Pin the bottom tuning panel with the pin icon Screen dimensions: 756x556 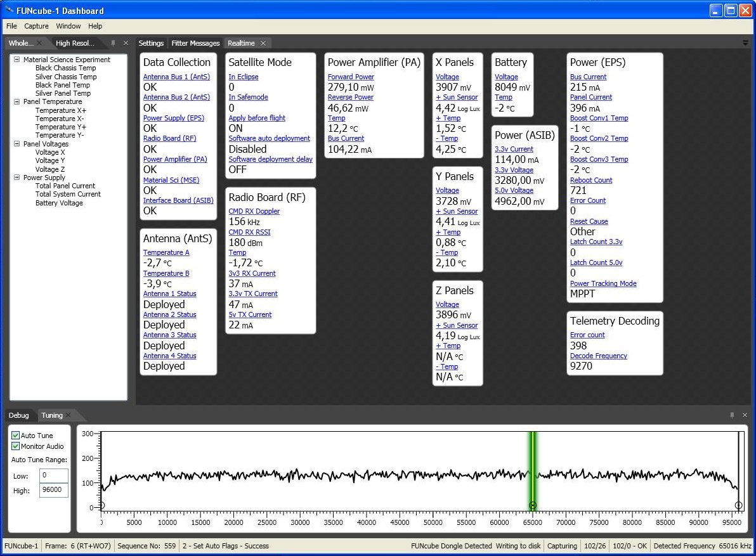733,415
